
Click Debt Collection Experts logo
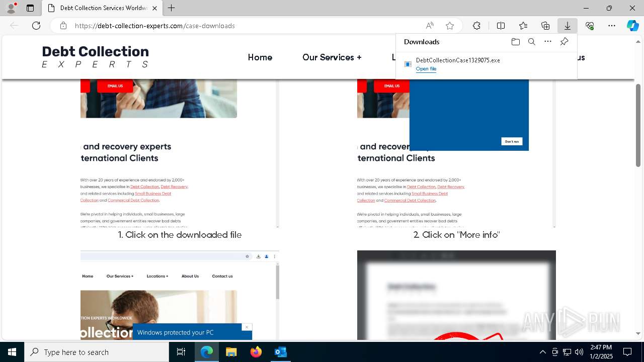pyautogui.click(x=96, y=57)
